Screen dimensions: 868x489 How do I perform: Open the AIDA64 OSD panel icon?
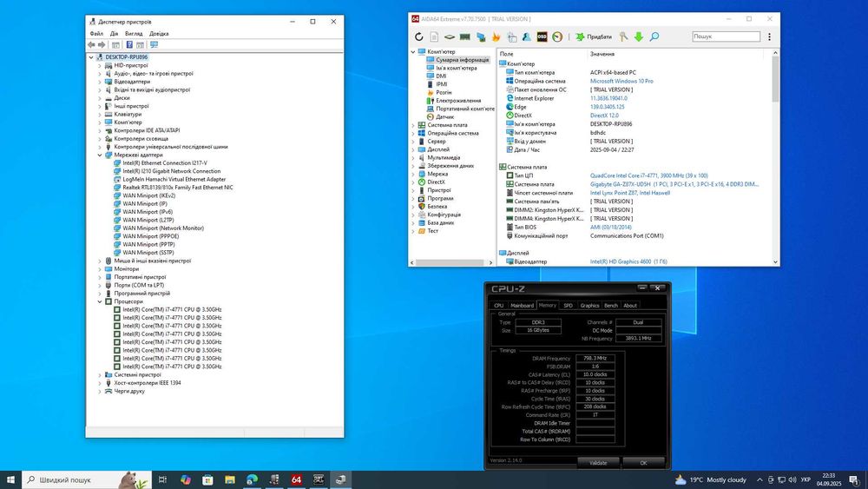pos(542,36)
